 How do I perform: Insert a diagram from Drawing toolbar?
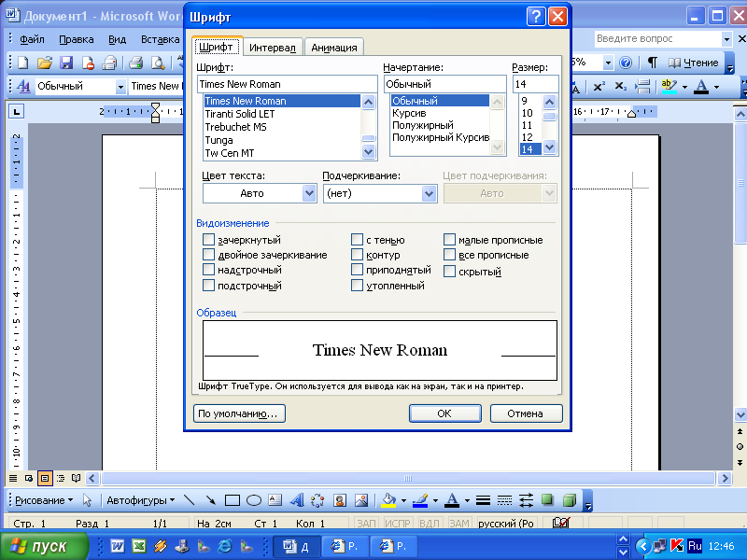coord(317,500)
